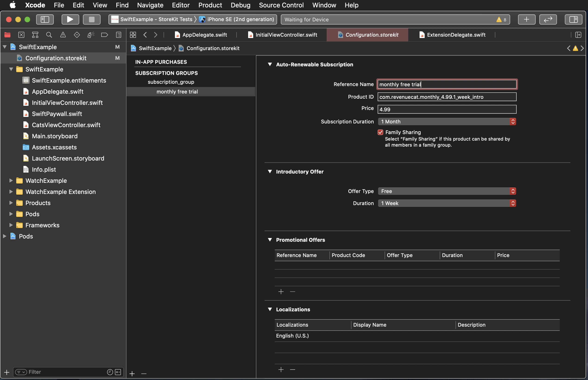Expand the WatchExample folder
Viewport: 588px width, 380px height.
coord(11,181)
